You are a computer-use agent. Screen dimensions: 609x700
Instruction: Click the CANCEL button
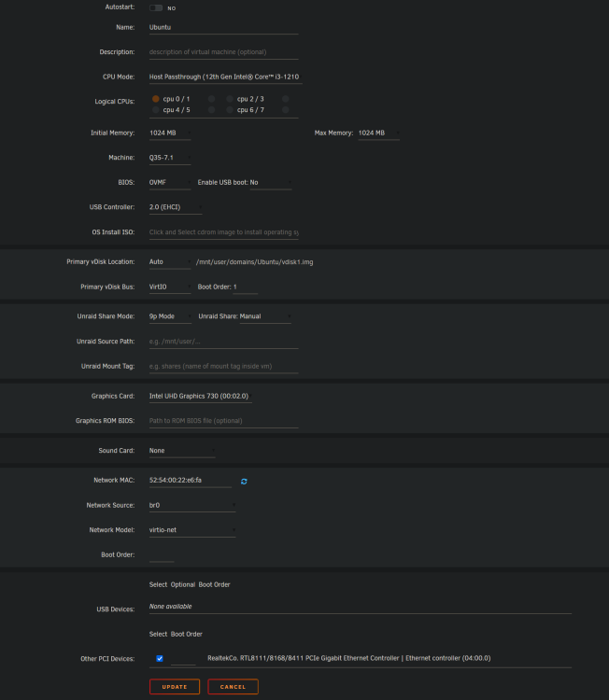pyautogui.click(x=233, y=687)
